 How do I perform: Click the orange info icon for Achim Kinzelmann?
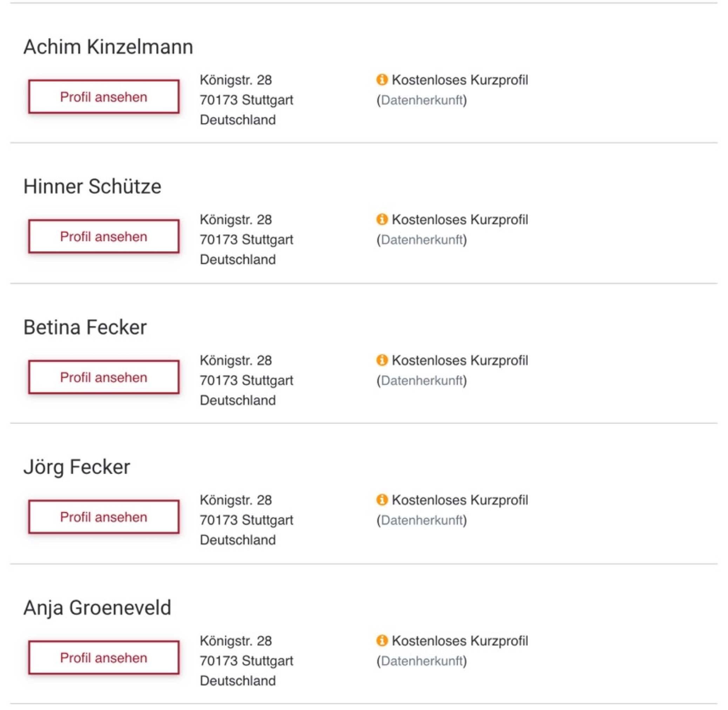click(382, 80)
